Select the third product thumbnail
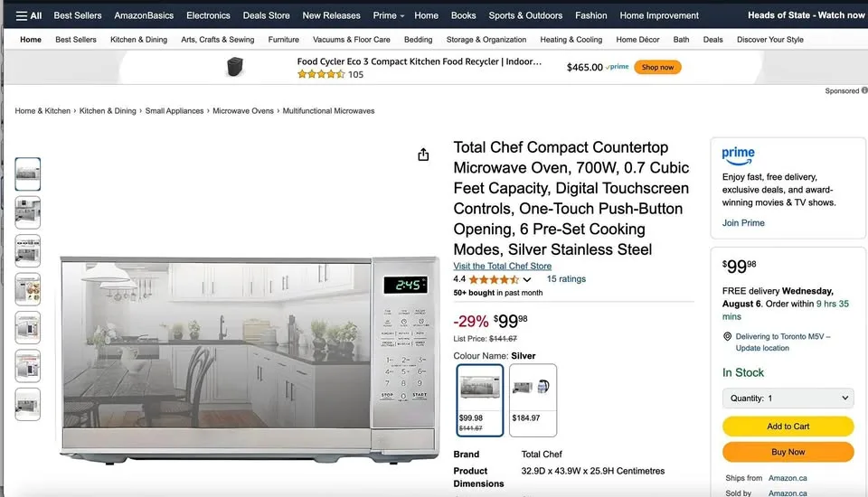Image resolution: width=868 pixels, height=497 pixels. [x=28, y=250]
